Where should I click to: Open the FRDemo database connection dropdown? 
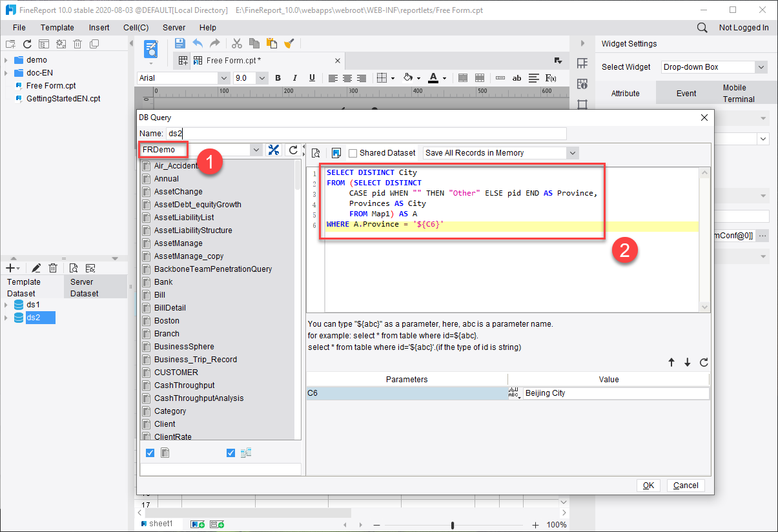point(256,150)
